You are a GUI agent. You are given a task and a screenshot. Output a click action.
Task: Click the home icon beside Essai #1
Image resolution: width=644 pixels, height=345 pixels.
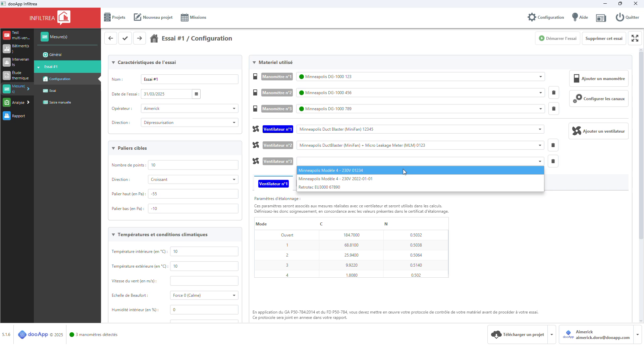click(x=154, y=38)
